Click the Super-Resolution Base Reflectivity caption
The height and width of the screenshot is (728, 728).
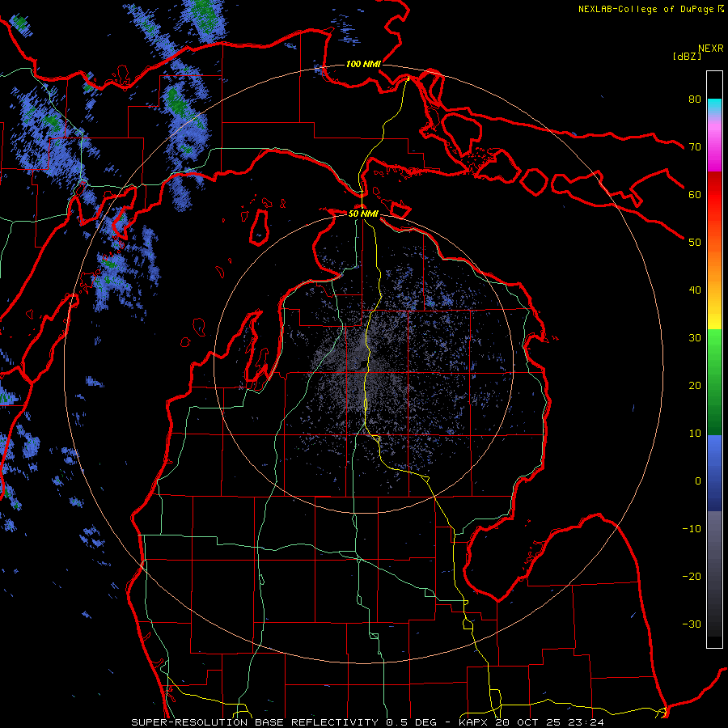368,722
